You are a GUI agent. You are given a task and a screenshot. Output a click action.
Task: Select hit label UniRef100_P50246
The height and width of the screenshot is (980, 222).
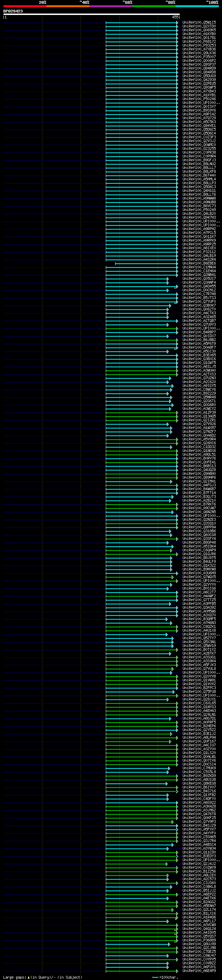pos(199,99)
